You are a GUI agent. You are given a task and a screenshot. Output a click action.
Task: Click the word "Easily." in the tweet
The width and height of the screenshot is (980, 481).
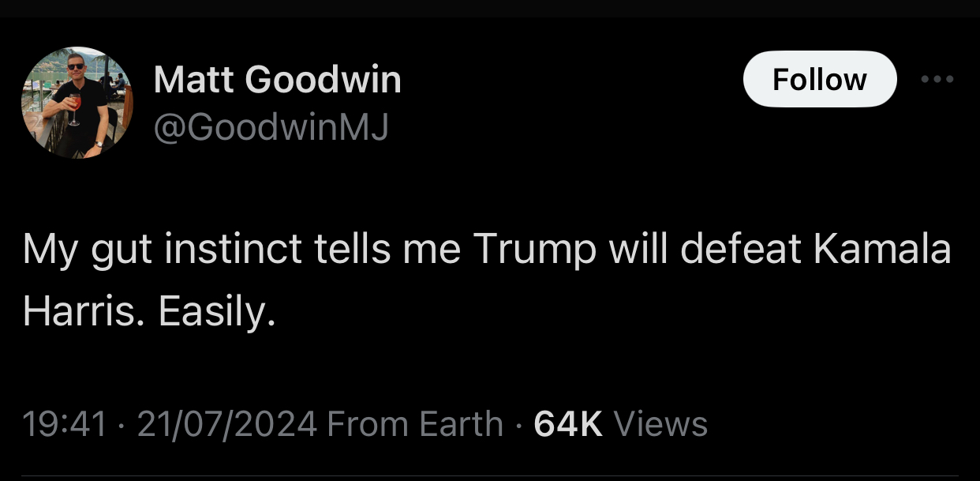pyautogui.click(x=217, y=314)
